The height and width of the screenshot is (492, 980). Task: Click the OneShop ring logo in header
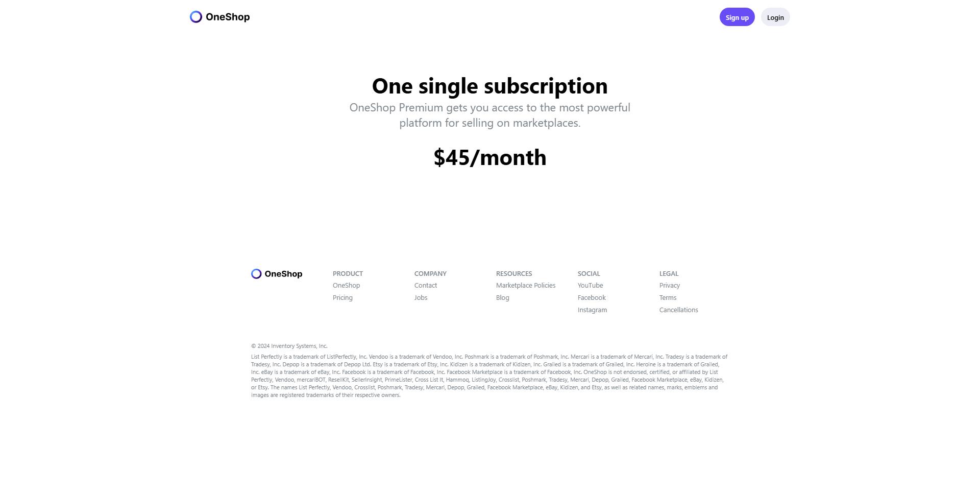[x=196, y=17]
